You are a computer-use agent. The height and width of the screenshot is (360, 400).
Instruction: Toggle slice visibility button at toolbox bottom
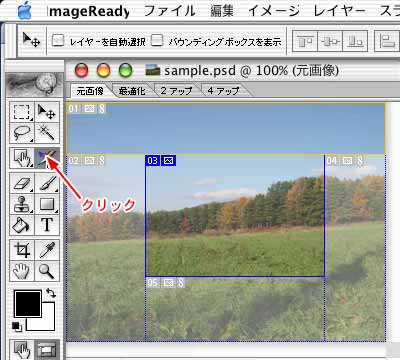pos(47,349)
